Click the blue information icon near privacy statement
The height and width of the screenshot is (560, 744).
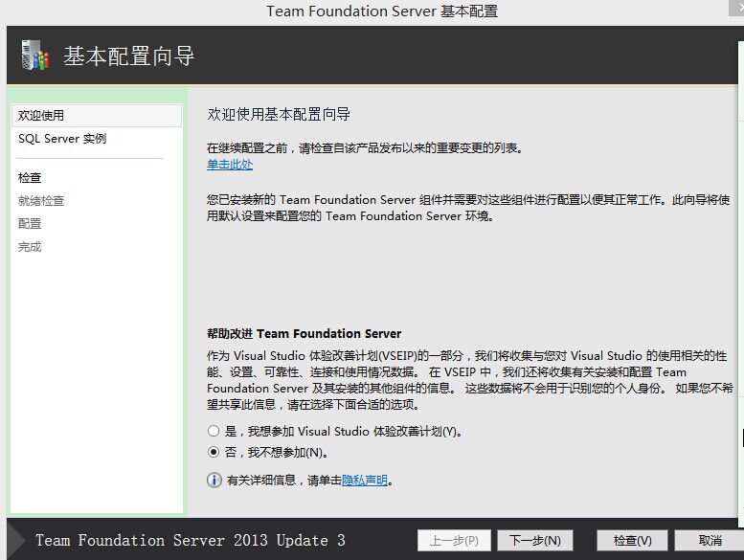pos(214,481)
